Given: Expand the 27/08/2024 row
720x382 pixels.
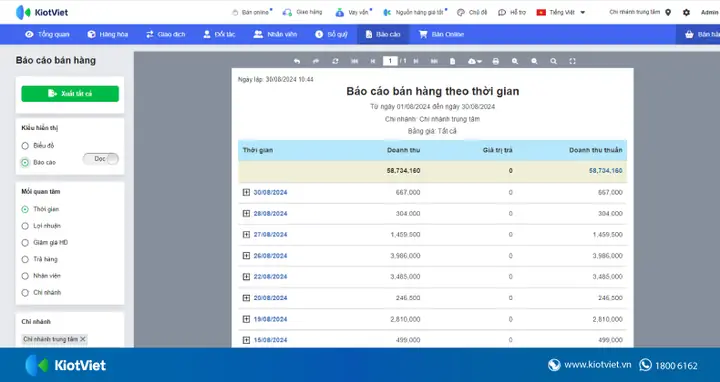Looking at the screenshot, I should click(246, 235).
